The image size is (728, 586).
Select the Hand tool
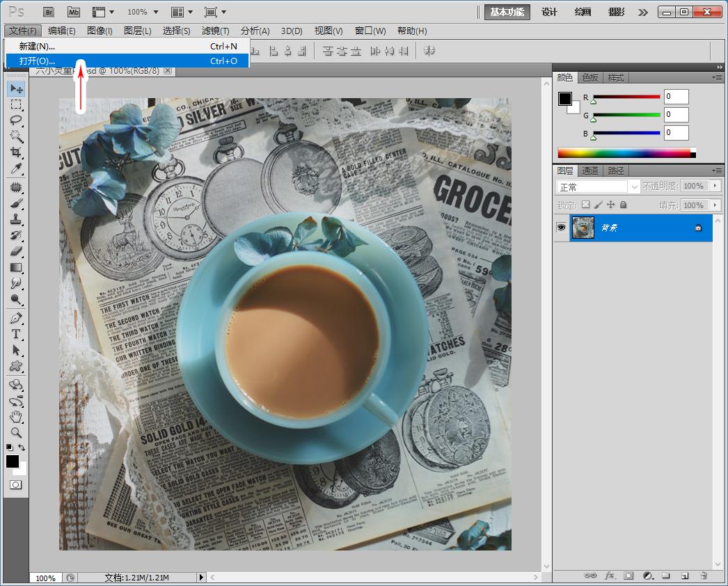16,417
